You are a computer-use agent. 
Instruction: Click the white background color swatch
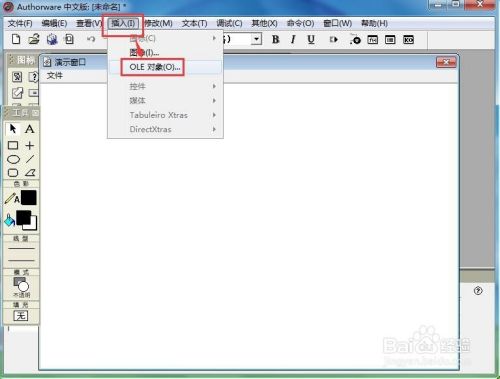point(33,225)
